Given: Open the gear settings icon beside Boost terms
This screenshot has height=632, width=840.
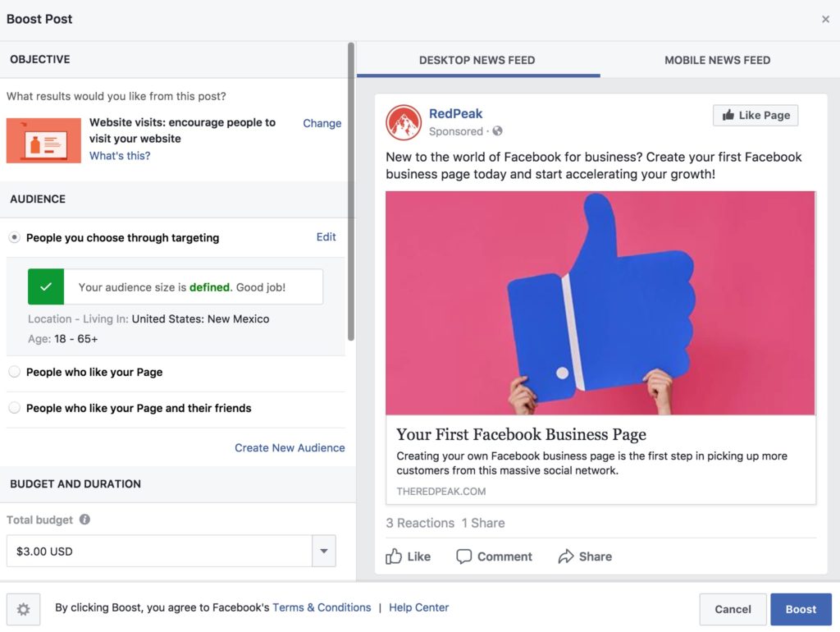Looking at the screenshot, I should [x=24, y=609].
